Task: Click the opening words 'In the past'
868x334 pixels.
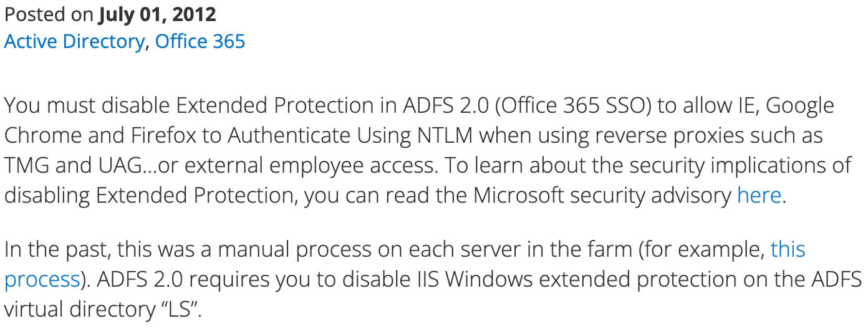Action: [x=57, y=250]
